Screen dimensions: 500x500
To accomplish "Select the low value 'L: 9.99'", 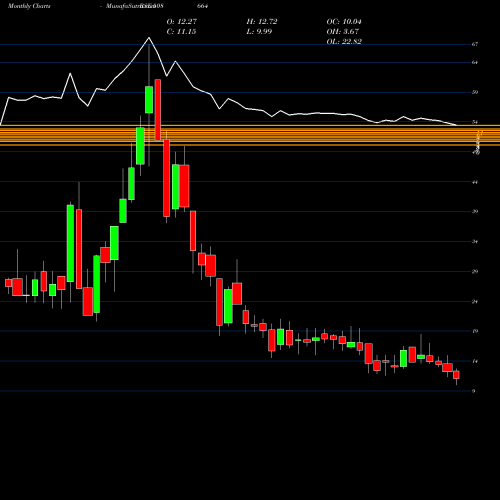I will click(x=259, y=32).
